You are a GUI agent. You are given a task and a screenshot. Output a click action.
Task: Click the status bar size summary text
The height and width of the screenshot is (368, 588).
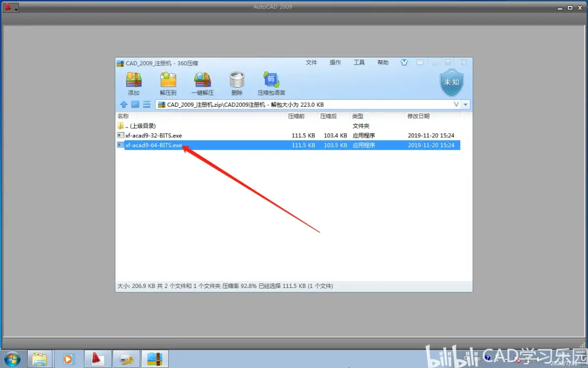225,286
